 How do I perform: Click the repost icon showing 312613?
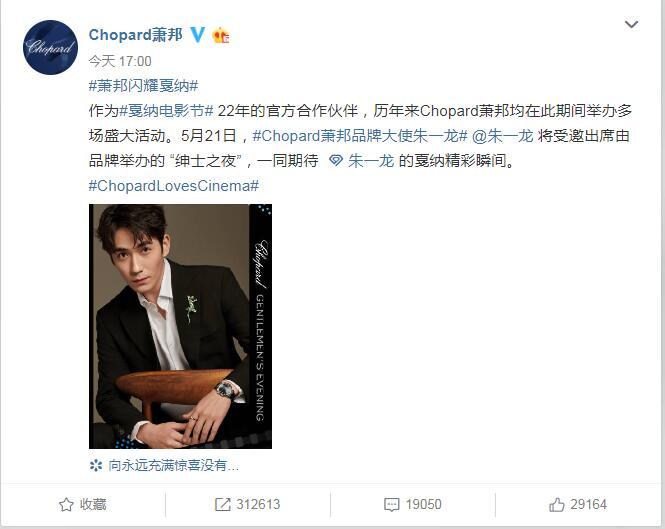pyautogui.click(x=223, y=504)
